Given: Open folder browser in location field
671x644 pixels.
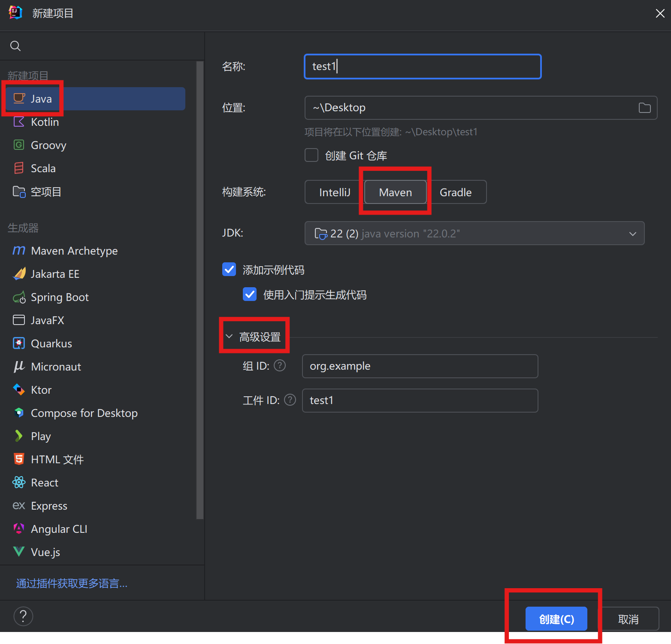Looking at the screenshot, I should (644, 108).
